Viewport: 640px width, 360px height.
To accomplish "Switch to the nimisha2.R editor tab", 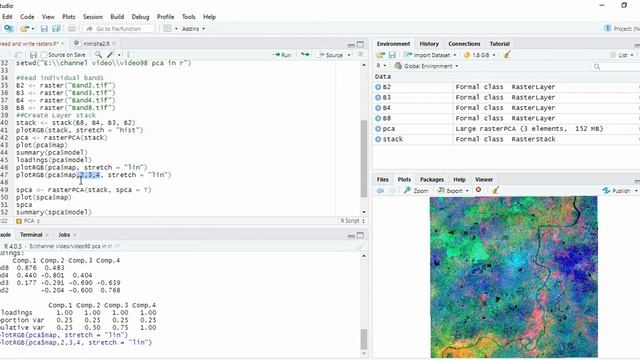I will point(96,43).
